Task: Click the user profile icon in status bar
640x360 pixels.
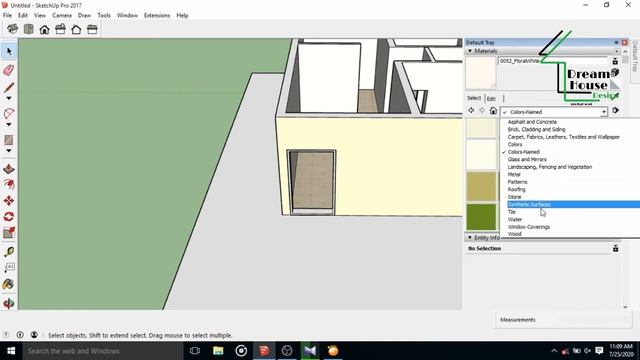Action: 34,335
